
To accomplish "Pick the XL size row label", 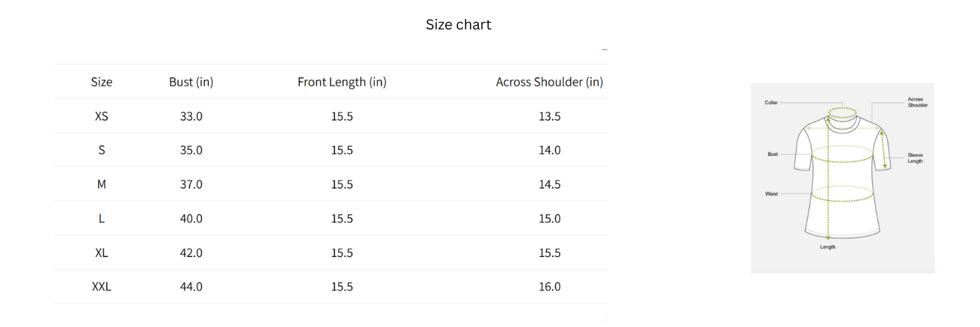I will [x=101, y=252].
